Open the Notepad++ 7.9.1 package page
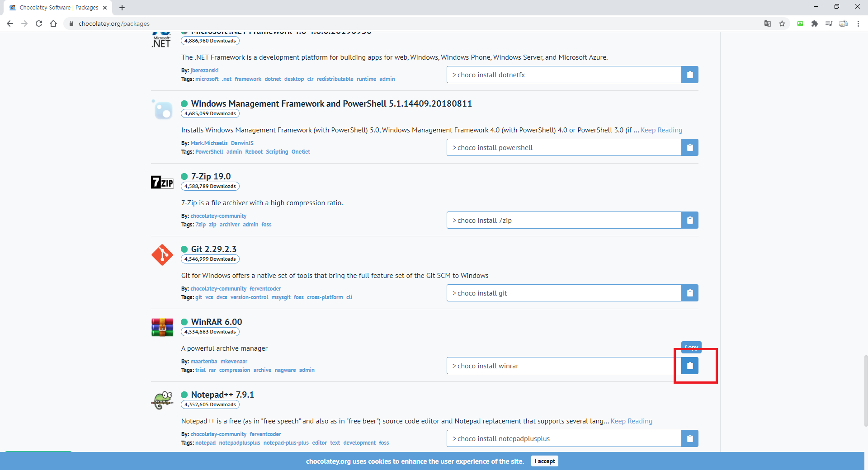Viewport: 868px width, 470px height. click(x=222, y=395)
